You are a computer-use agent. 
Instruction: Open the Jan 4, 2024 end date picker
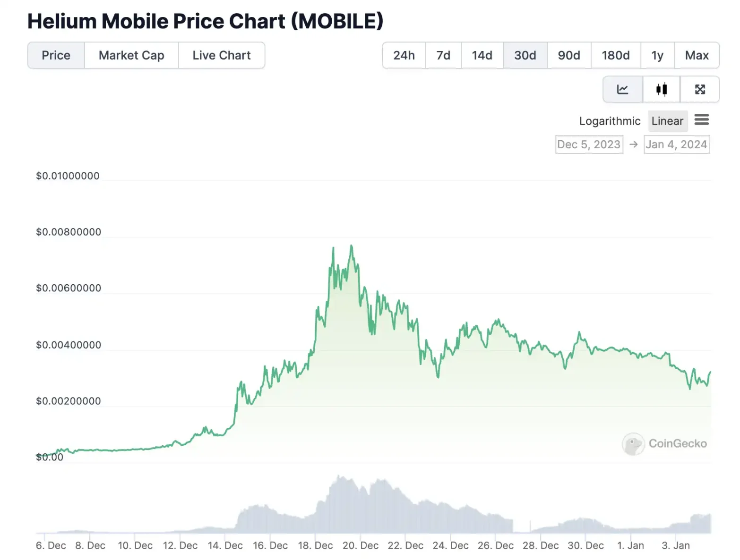(677, 144)
